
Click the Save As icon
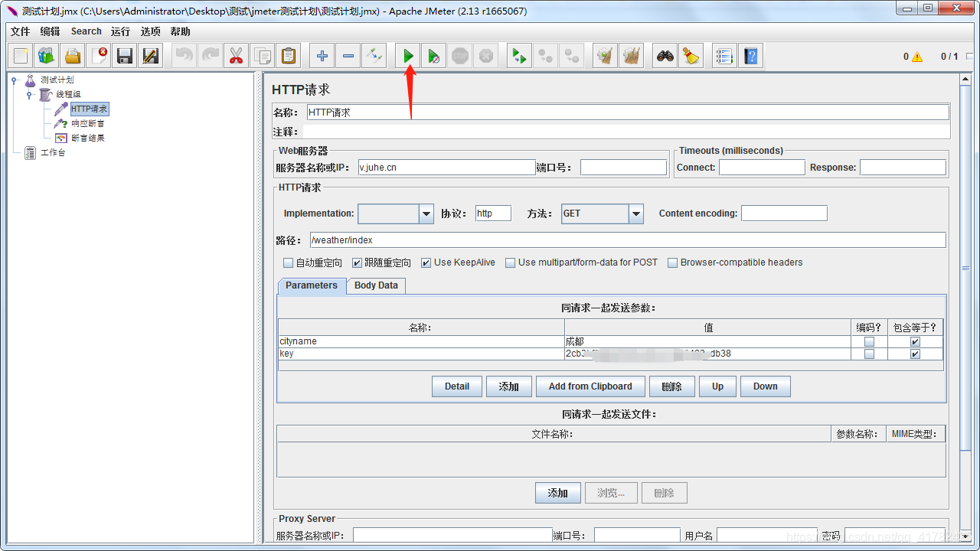151,56
